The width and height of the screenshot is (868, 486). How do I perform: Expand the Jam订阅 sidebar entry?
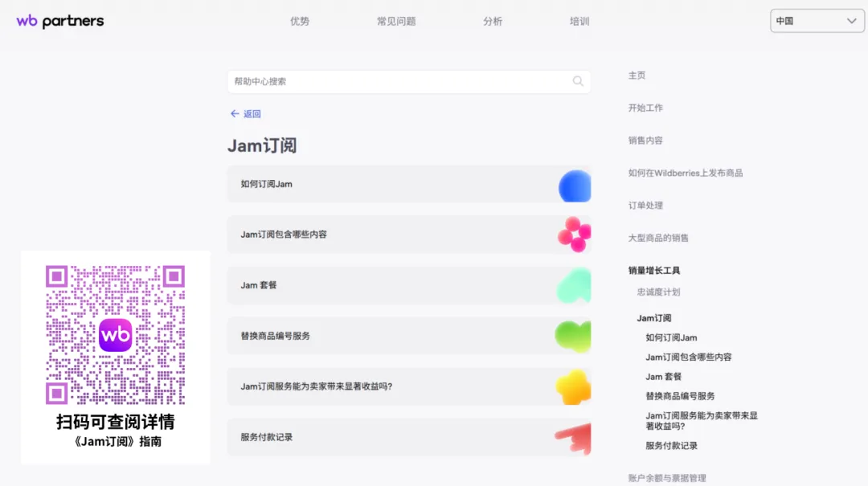(x=654, y=317)
